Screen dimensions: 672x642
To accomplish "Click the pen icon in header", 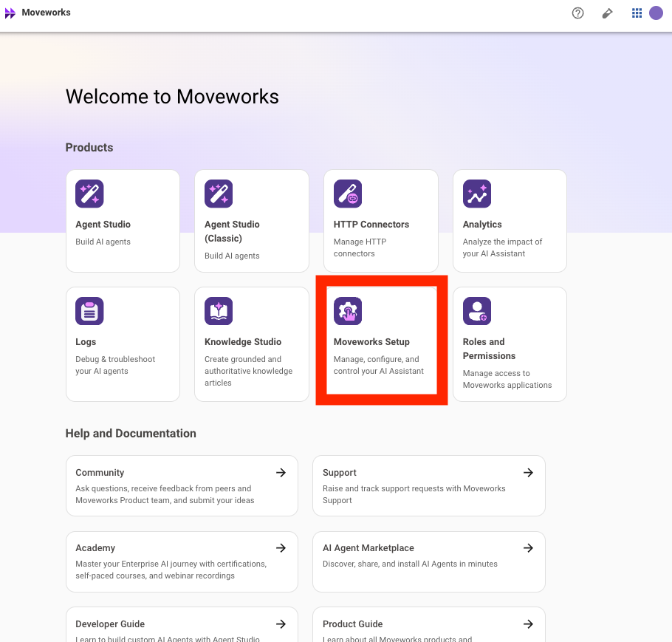I will (608, 13).
